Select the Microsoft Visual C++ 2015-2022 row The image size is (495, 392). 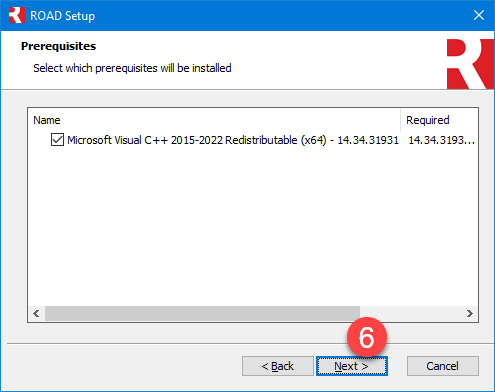(253, 140)
